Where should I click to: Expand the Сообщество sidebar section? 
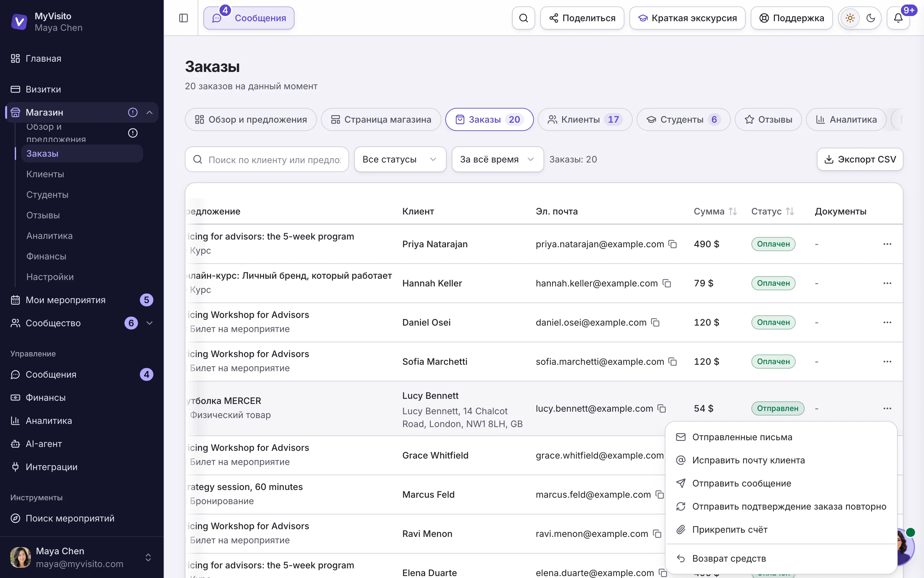click(x=150, y=323)
